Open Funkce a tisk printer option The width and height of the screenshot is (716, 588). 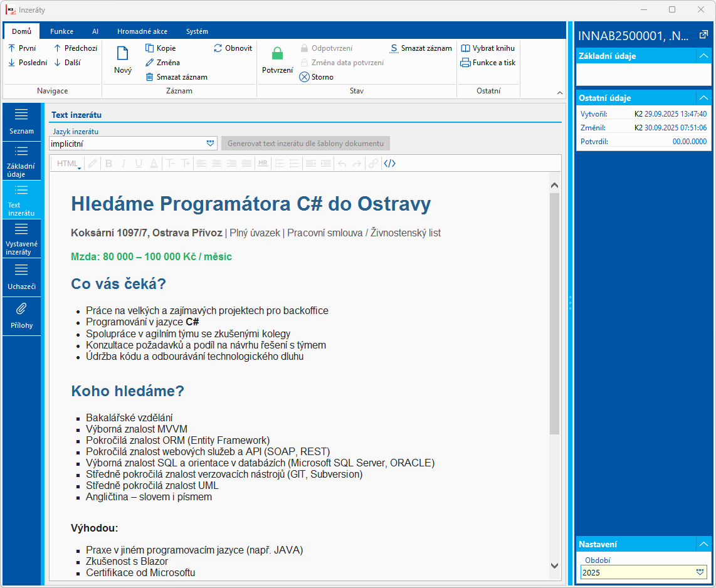pyautogui.click(x=488, y=63)
